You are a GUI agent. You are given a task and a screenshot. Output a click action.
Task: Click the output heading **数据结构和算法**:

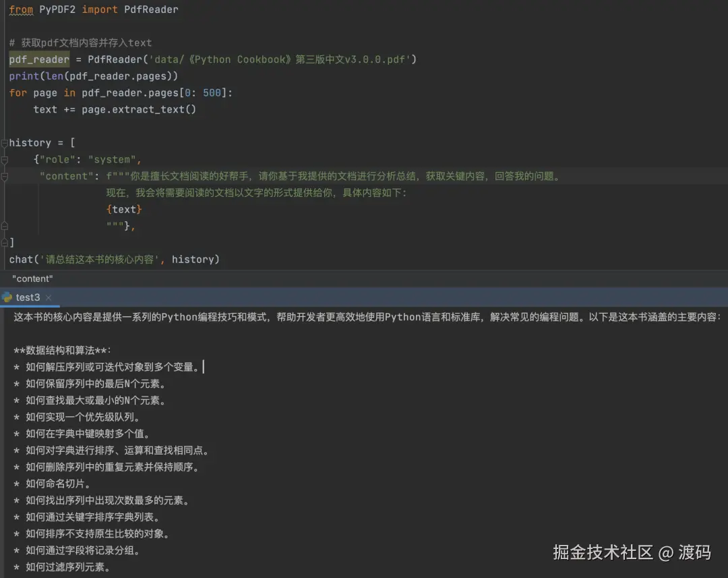pyautogui.click(x=62, y=350)
